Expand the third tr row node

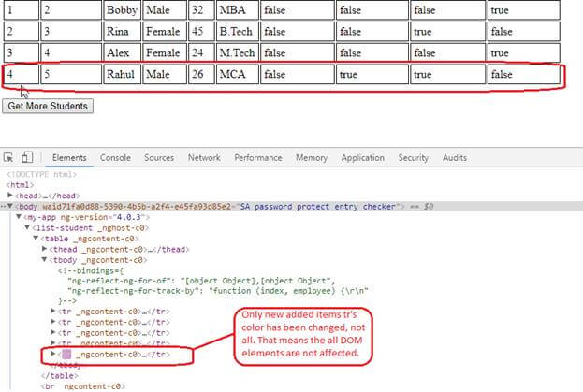click(x=52, y=332)
